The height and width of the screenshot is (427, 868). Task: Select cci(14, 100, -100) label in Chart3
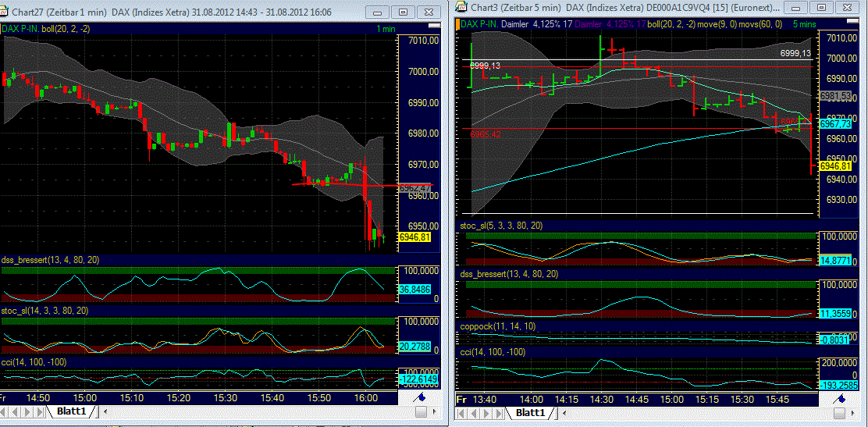point(493,352)
